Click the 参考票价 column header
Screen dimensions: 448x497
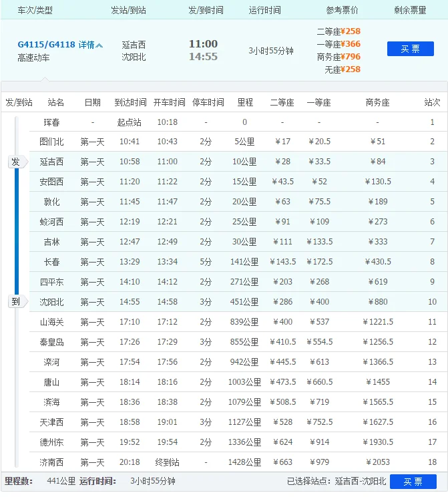click(342, 11)
